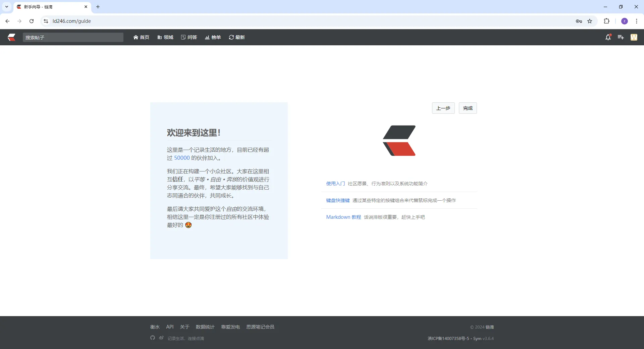Go back with the browser back arrow
The width and height of the screenshot is (644, 349).
point(7,21)
